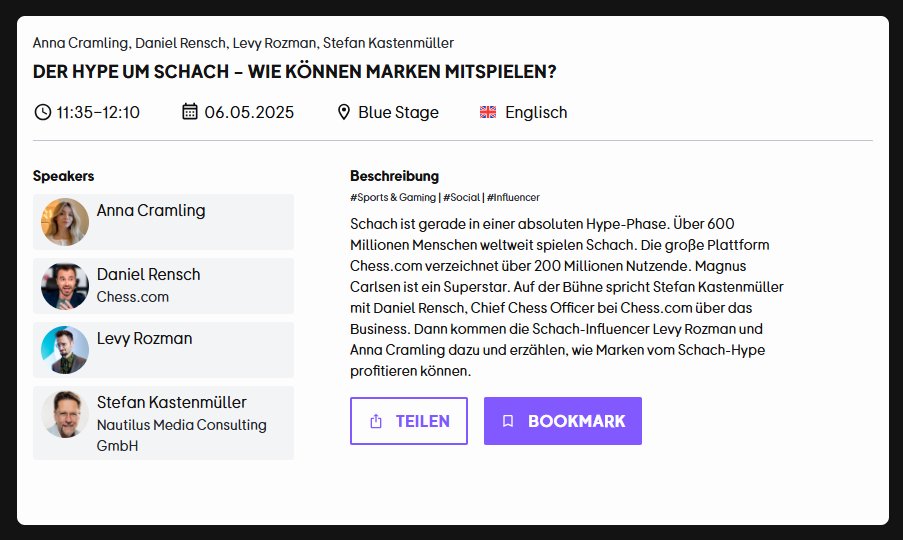Click the calendar icon next to 06.05.2025
This screenshot has width=903, height=540.
[190, 112]
